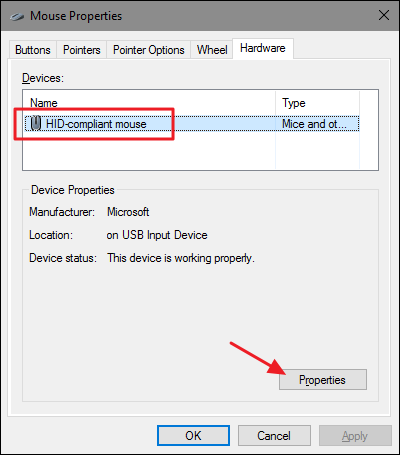Screen dimensions: 400x455
Task: Select the HID-compliant mouse device icon
Action: click(x=36, y=124)
